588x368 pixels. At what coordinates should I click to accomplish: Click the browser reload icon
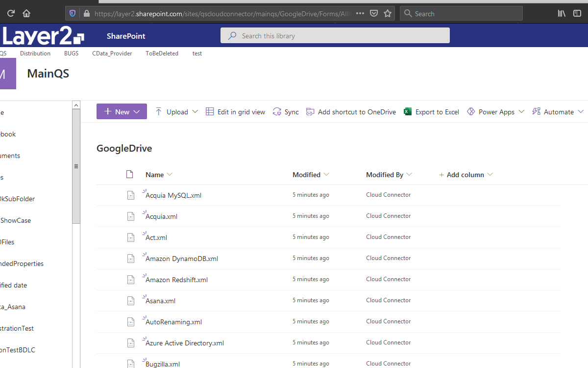11,14
